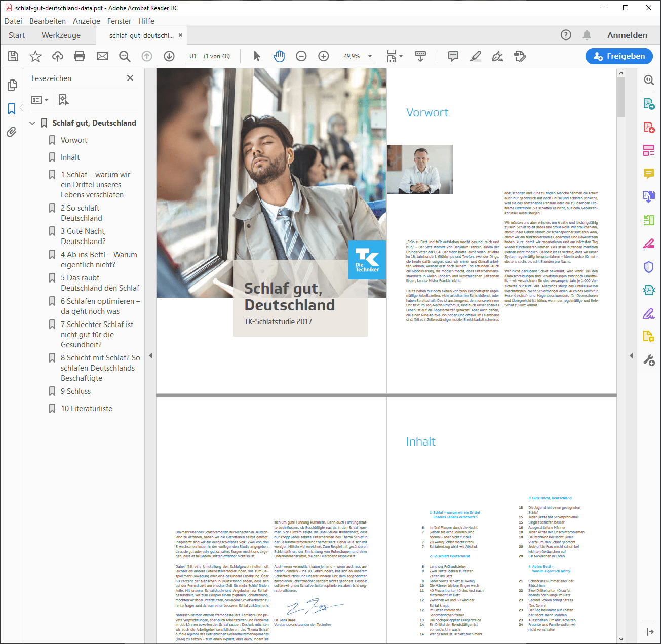
Task: Open bookmark 9 Schluss
Action: (76, 391)
